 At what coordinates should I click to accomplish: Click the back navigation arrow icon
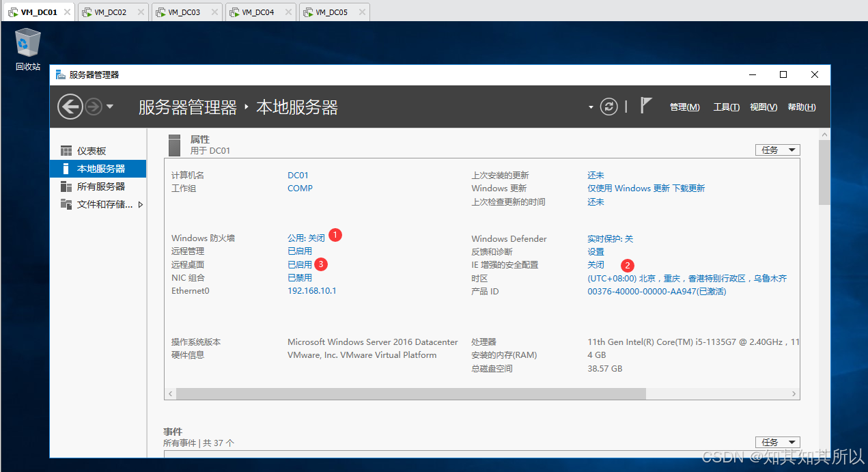pos(70,107)
